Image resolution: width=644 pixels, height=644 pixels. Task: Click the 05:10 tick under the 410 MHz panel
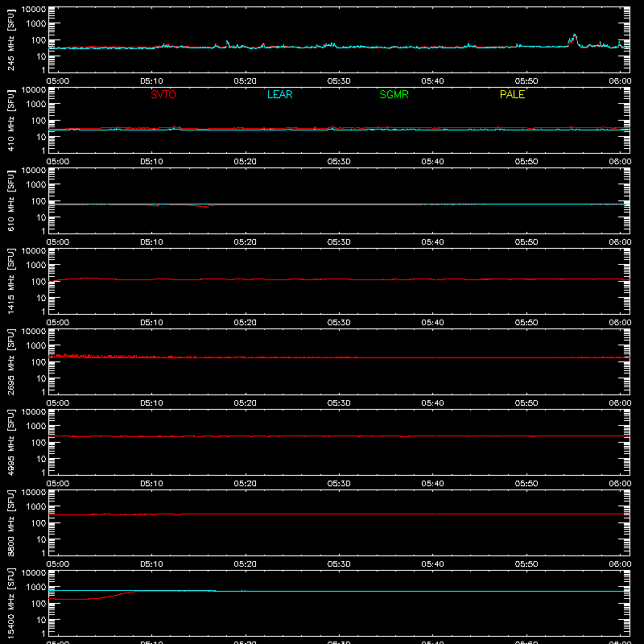pos(151,162)
